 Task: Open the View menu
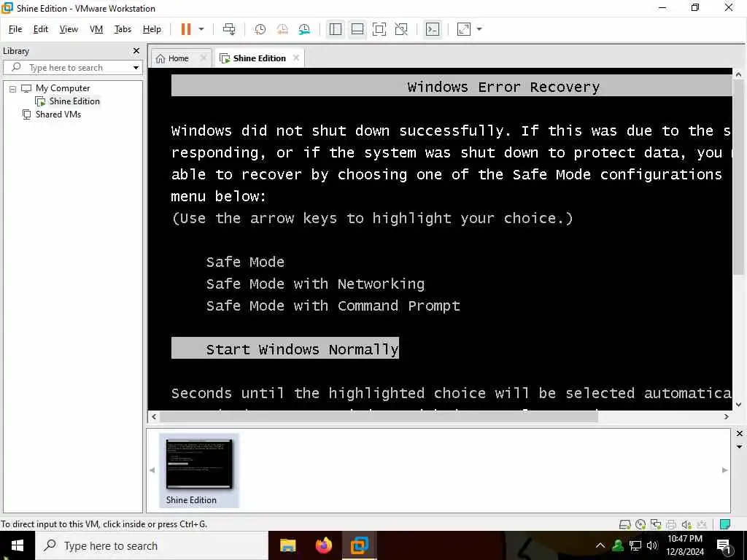(69, 29)
